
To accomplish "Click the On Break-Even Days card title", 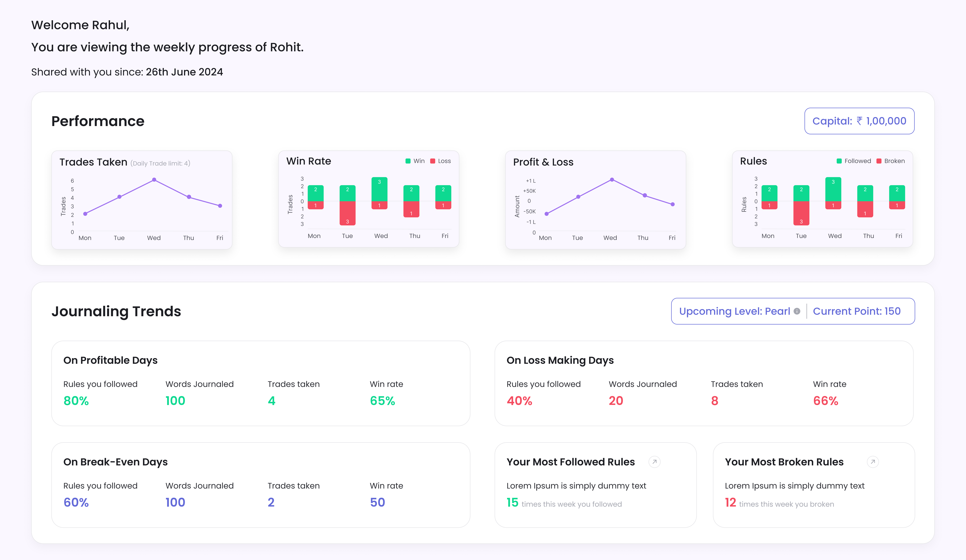I will (115, 462).
